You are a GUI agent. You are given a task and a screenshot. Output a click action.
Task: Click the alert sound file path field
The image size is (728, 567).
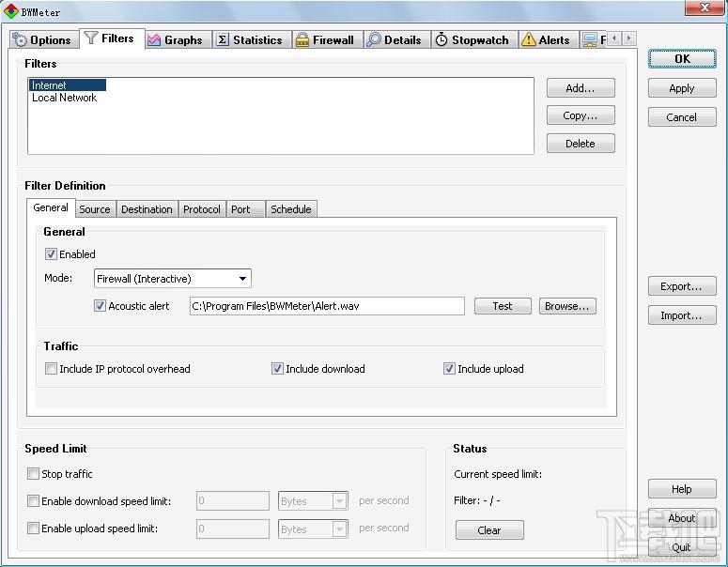click(327, 306)
